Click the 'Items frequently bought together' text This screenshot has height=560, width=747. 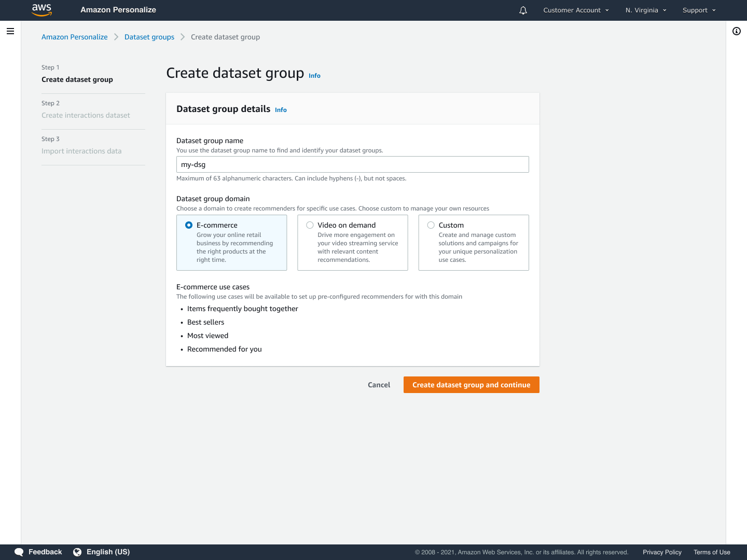coord(243,309)
